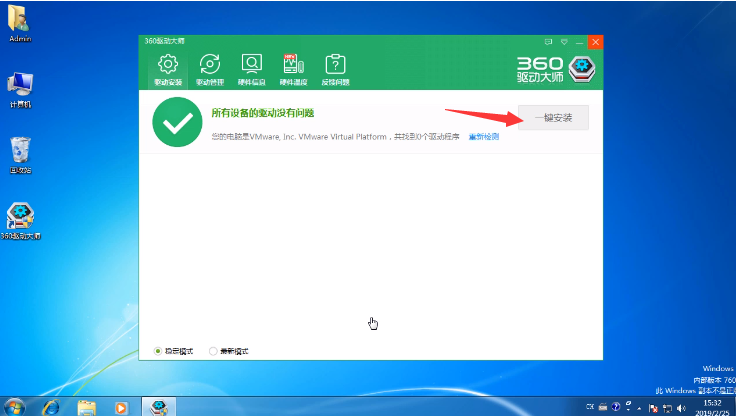Open the Recycle Bin desktop icon
Image resolution: width=736 pixels, height=416 pixels.
tap(20, 152)
